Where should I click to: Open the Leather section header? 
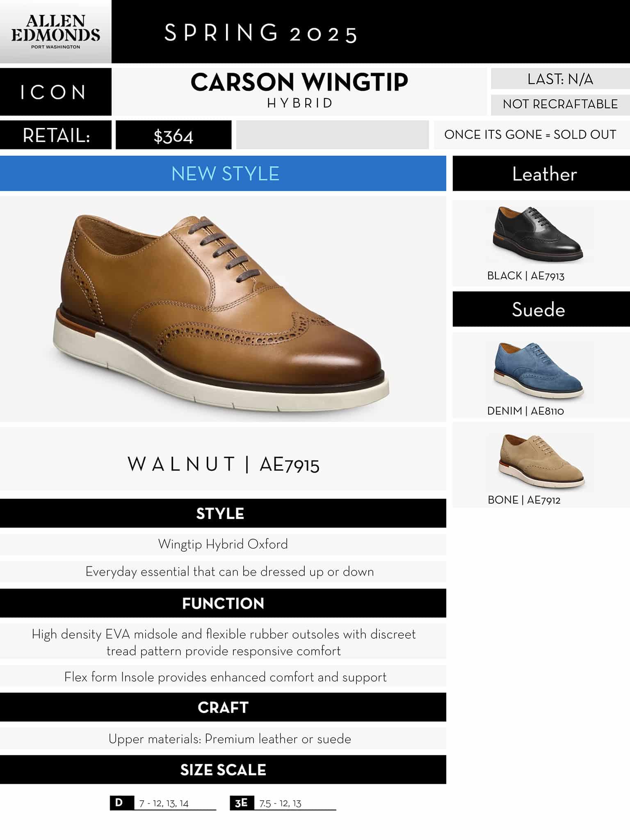(x=541, y=173)
